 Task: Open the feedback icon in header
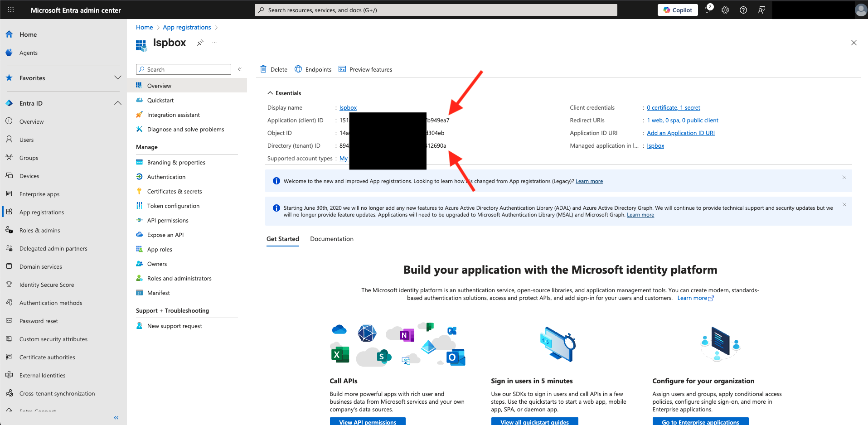click(x=761, y=10)
